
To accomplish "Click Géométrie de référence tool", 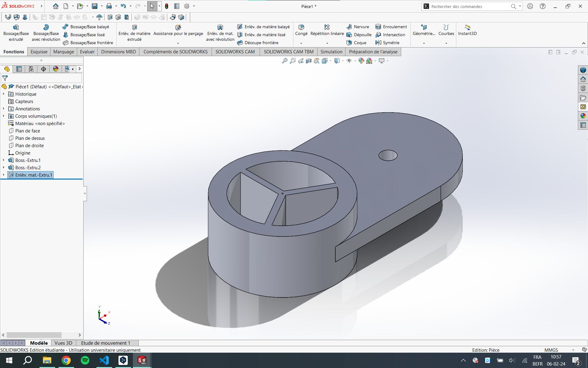I will (x=424, y=30).
